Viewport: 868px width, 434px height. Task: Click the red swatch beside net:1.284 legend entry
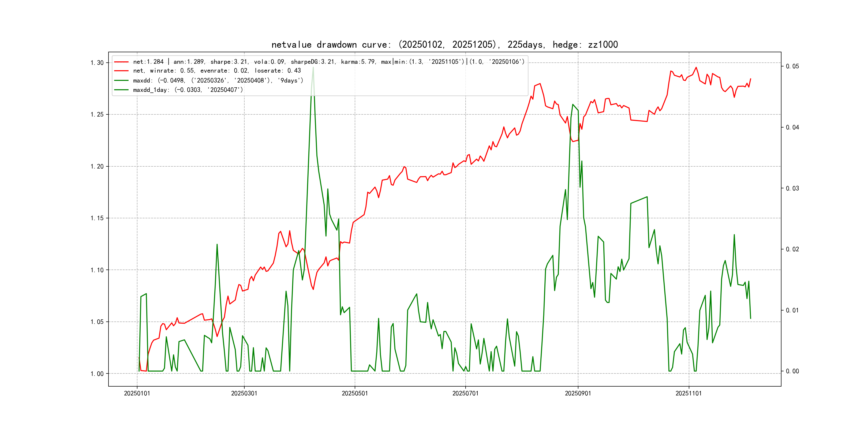(x=121, y=62)
